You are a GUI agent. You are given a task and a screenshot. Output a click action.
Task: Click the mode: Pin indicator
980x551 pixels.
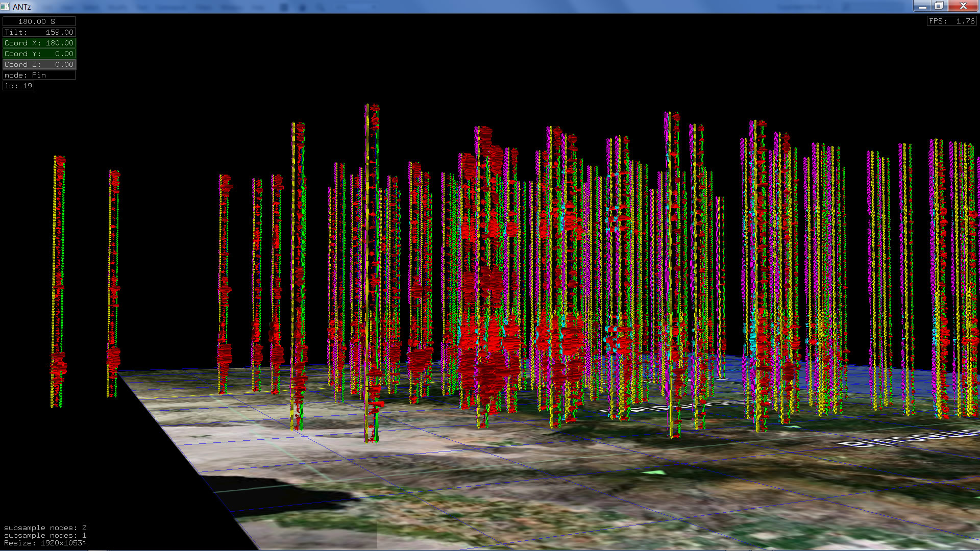[39, 75]
